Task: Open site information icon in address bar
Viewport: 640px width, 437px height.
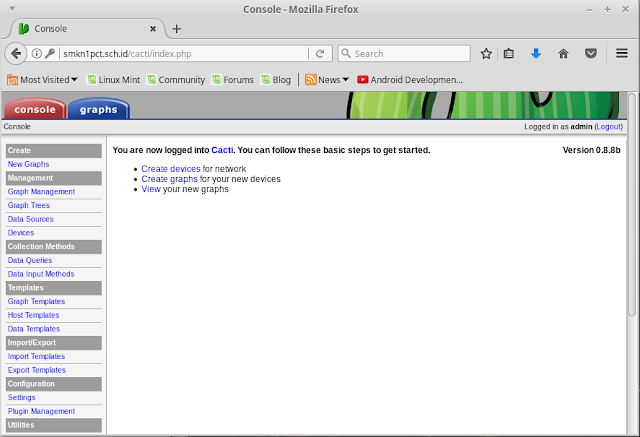Action: (37, 53)
